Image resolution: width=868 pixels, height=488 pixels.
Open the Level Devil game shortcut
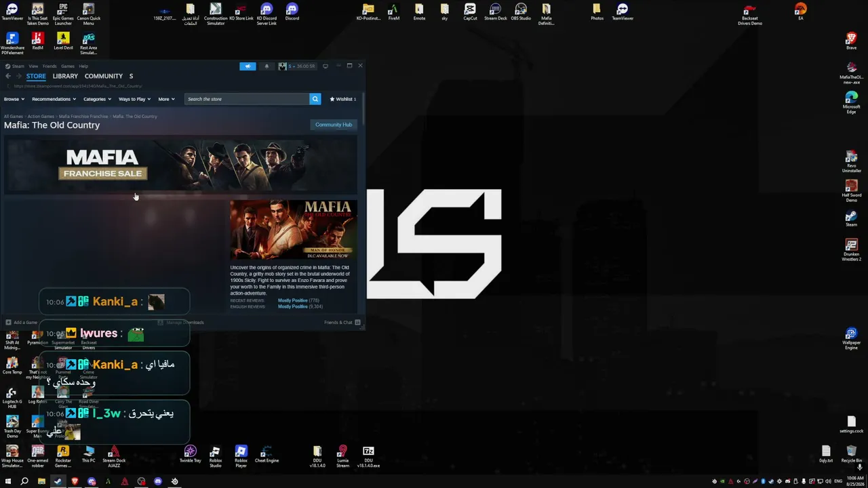click(63, 41)
